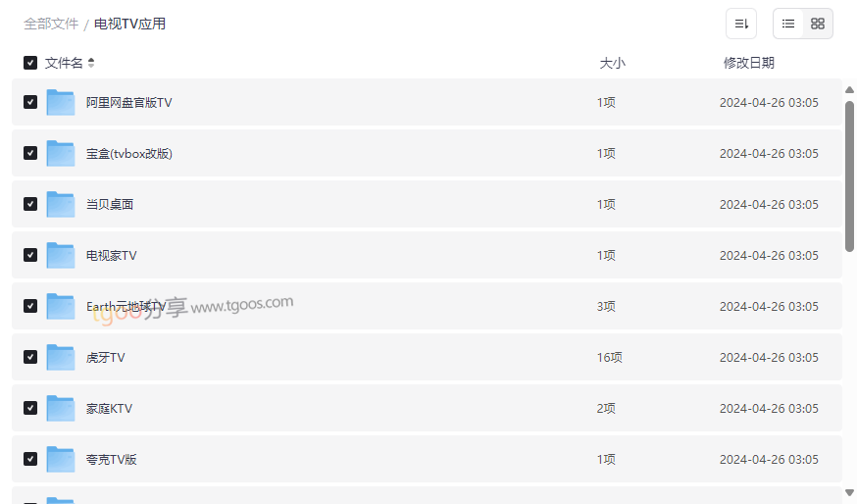Click the 虎牙TV folder icon
Screen dimensions: 857x504
click(60, 358)
